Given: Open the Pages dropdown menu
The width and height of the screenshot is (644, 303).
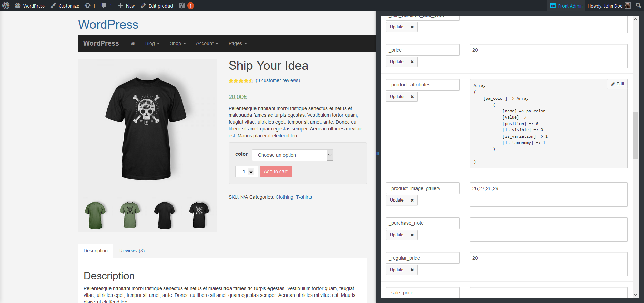Looking at the screenshot, I should (237, 43).
